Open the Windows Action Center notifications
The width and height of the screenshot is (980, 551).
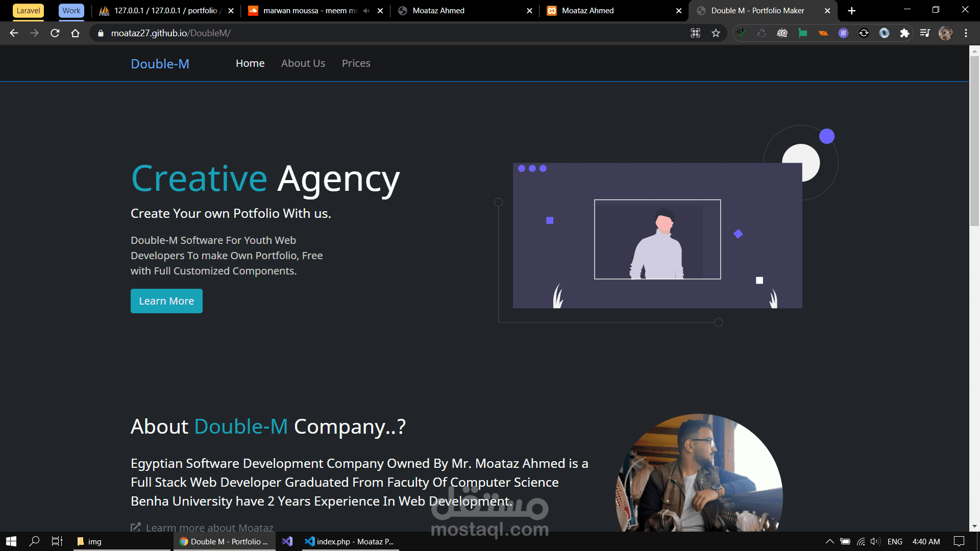pos(959,541)
